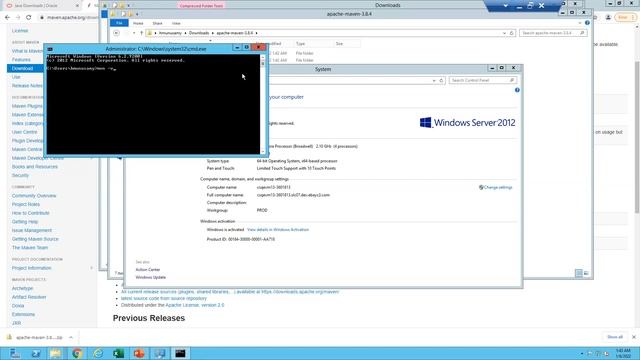640x360 pixels.
Task: Open Share ribbon tab in Explorer
Action: [x=157, y=23]
